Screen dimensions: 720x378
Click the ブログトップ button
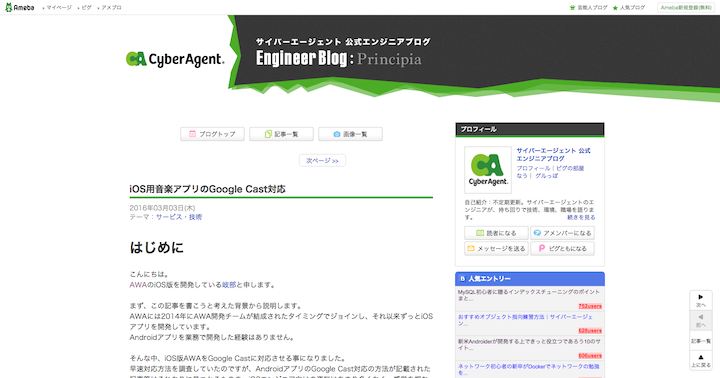tap(212, 134)
